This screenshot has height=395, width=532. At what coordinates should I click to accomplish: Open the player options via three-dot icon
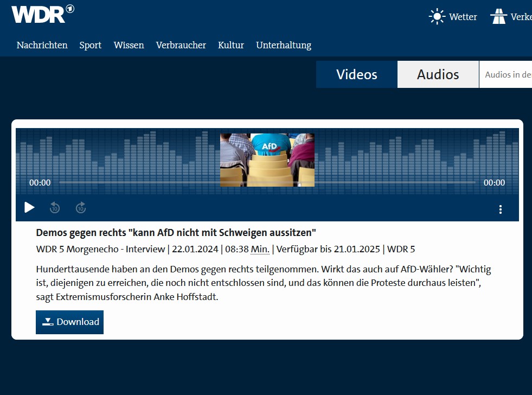pyautogui.click(x=500, y=208)
